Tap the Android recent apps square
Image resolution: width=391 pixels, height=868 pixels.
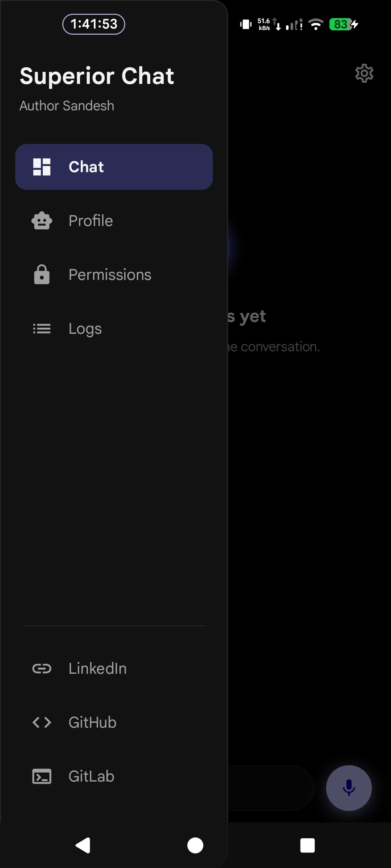click(x=307, y=845)
